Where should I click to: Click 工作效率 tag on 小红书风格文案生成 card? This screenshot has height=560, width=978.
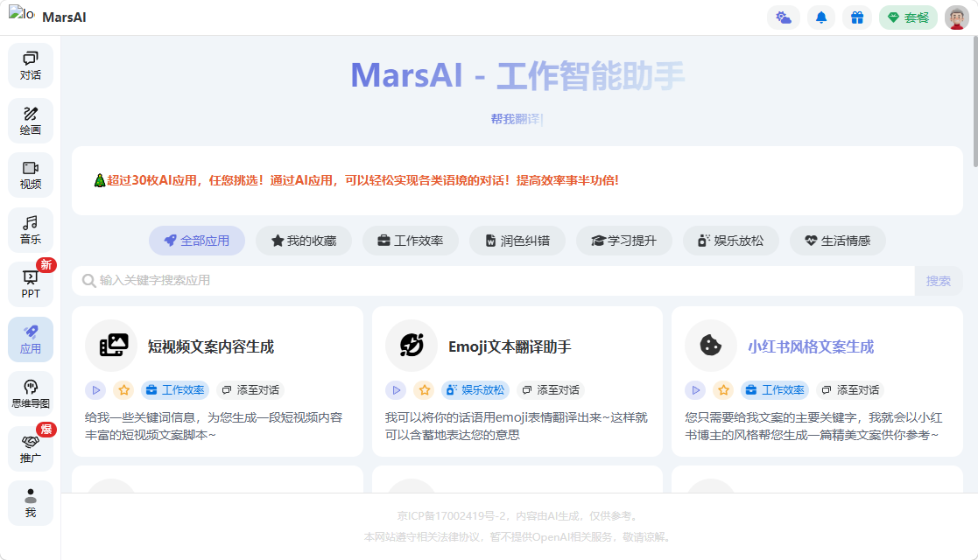775,390
